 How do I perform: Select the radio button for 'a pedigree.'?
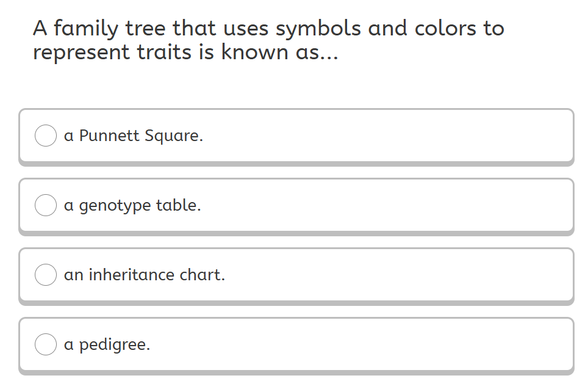[x=46, y=344]
